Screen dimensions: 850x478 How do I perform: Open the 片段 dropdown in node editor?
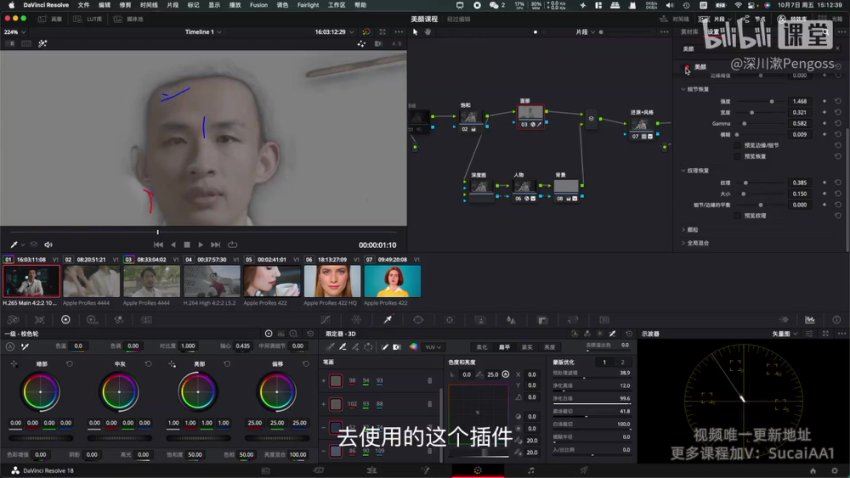(585, 32)
